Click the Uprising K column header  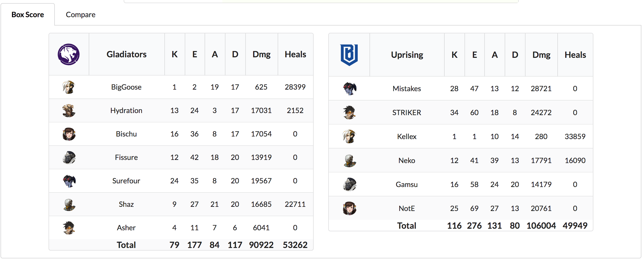pyautogui.click(x=455, y=55)
